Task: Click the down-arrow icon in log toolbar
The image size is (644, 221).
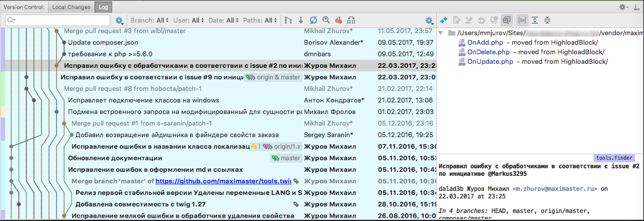Action: click(x=301, y=20)
